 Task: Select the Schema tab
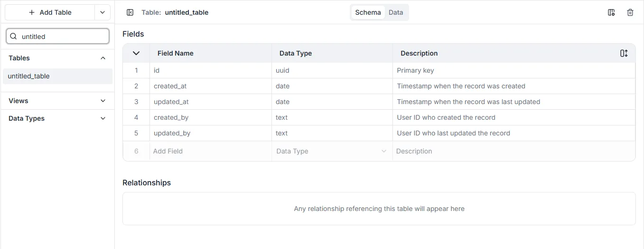(x=368, y=12)
